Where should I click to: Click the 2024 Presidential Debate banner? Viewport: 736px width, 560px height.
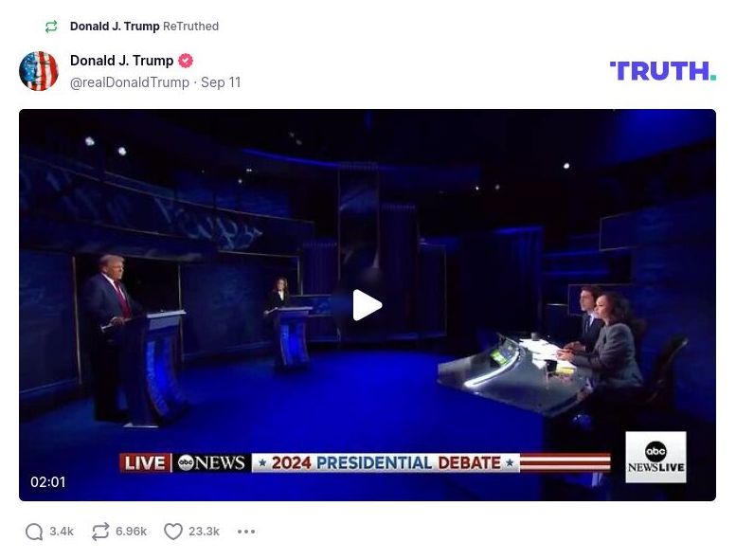tap(386, 462)
